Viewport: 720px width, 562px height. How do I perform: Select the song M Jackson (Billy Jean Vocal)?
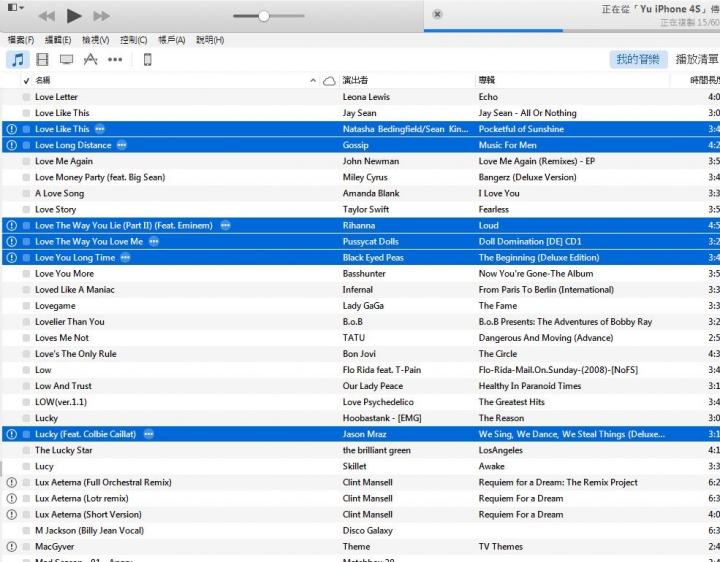click(x=90, y=531)
